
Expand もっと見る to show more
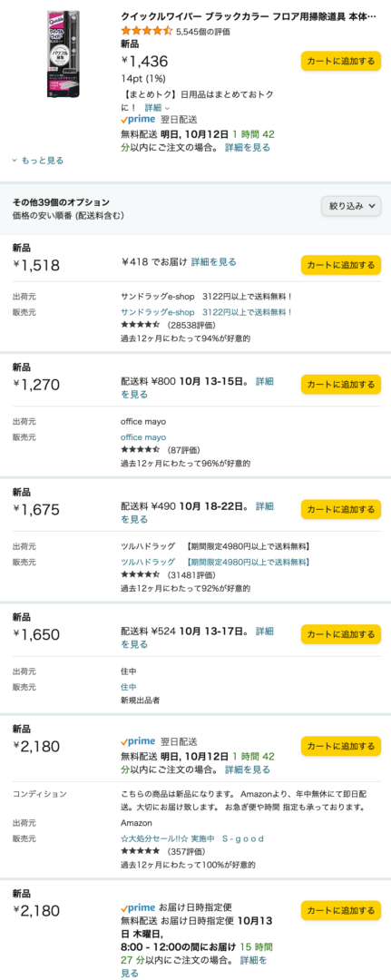coord(38,161)
